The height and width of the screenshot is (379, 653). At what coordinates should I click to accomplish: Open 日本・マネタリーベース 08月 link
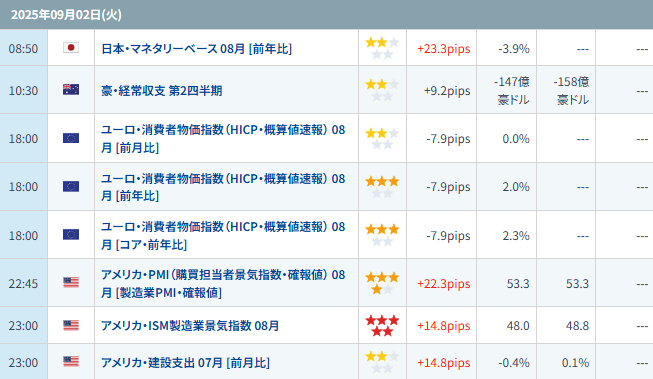click(197, 49)
